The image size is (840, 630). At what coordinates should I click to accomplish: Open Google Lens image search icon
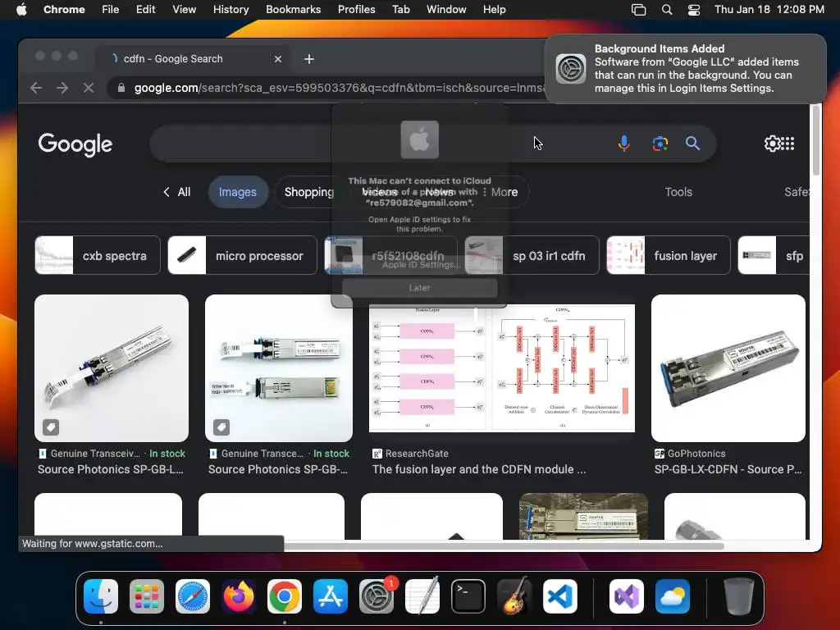(x=660, y=144)
